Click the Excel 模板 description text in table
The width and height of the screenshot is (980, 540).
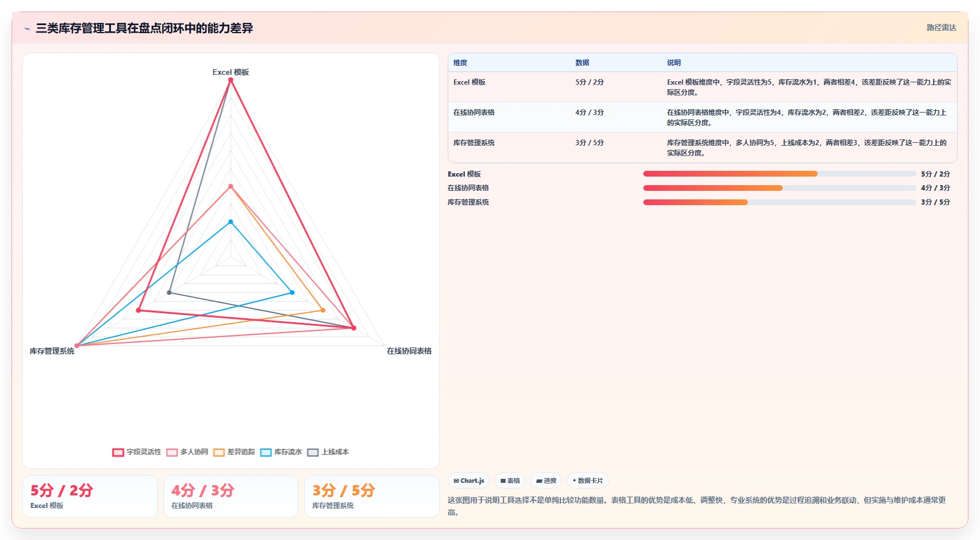click(x=808, y=87)
